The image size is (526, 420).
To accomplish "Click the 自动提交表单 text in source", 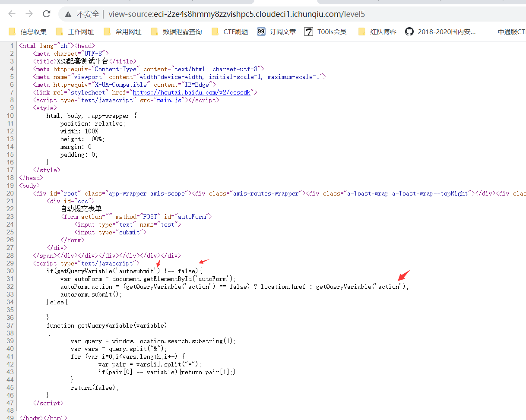I will [81, 209].
